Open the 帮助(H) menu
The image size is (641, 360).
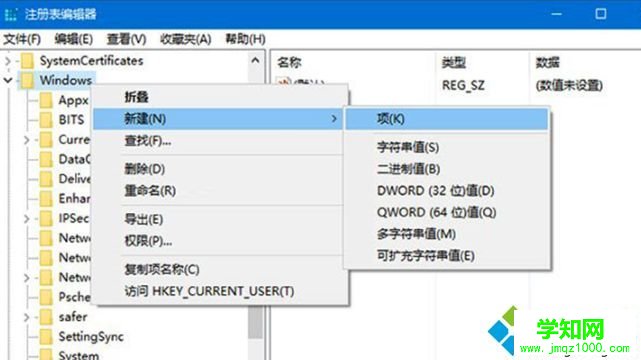[x=245, y=39]
